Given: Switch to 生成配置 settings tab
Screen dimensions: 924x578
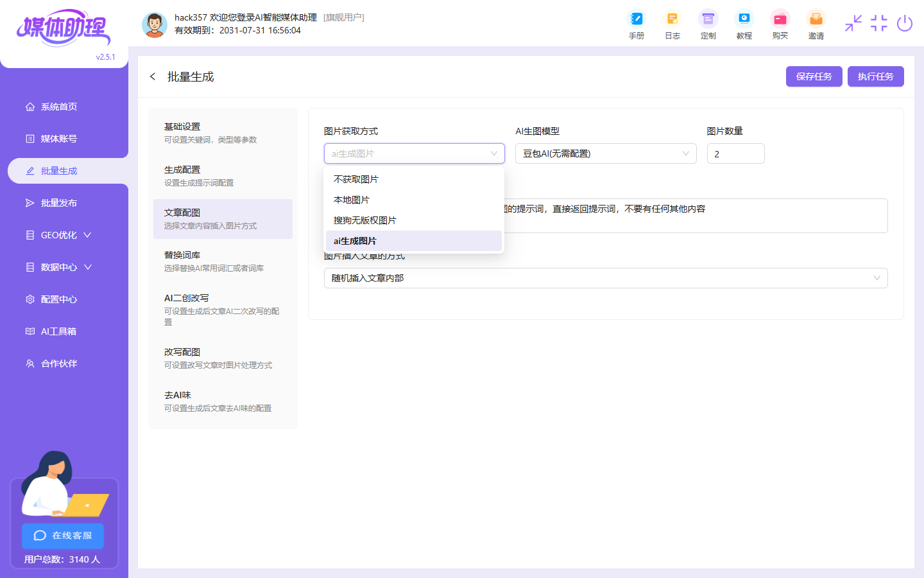Looking at the screenshot, I should pyautogui.click(x=223, y=176).
